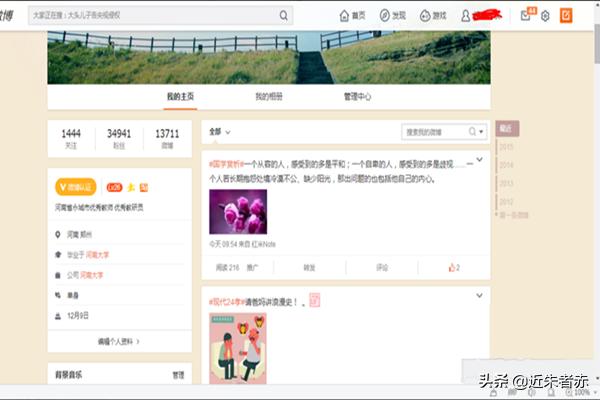Switch to the 我的相册 tab
Viewport: 600px width, 400px height.
(268, 97)
